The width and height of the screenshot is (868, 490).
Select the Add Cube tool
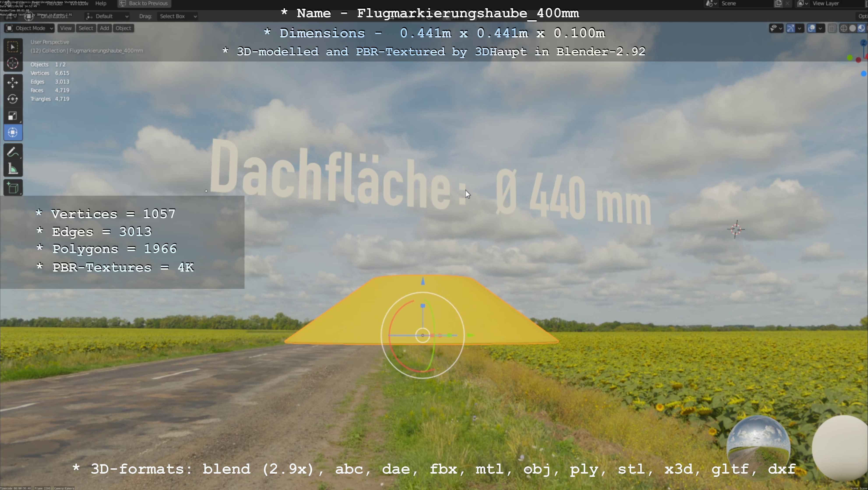[13, 188]
